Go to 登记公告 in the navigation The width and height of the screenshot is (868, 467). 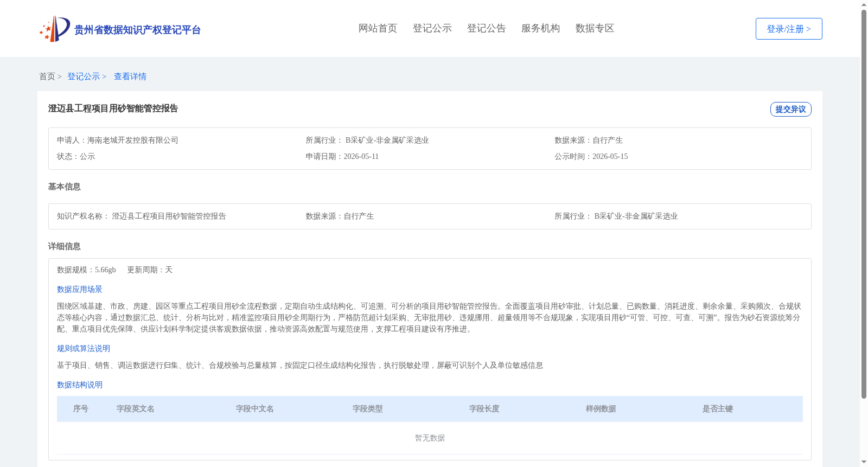pos(486,28)
